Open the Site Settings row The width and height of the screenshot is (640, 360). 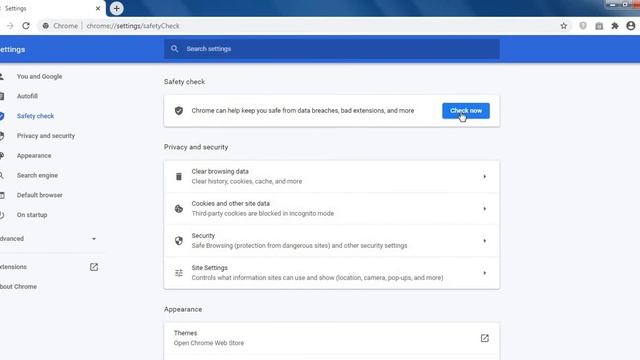[x=331, y=273]
